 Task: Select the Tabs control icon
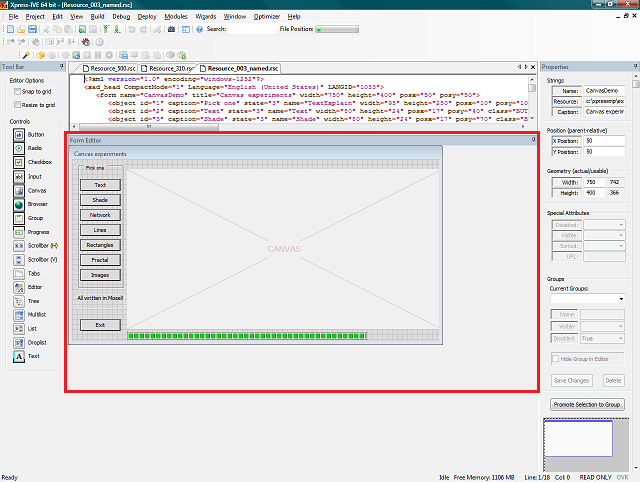coord(19,272)
